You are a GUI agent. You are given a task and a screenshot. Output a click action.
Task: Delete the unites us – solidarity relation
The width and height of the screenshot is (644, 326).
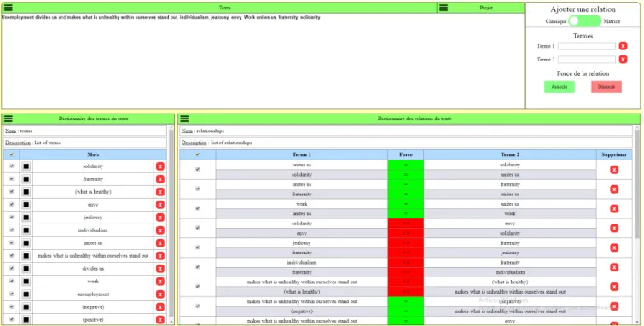[614, 170]
